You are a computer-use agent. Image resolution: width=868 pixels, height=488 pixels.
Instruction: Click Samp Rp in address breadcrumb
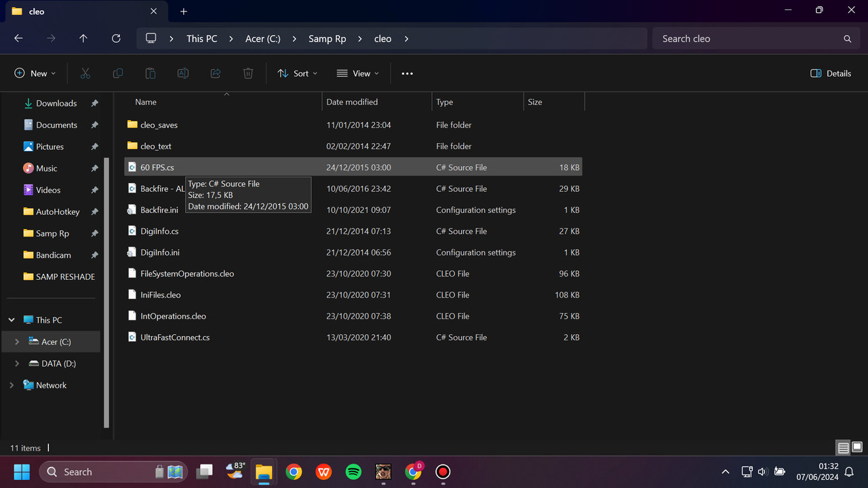pos(328,39)
